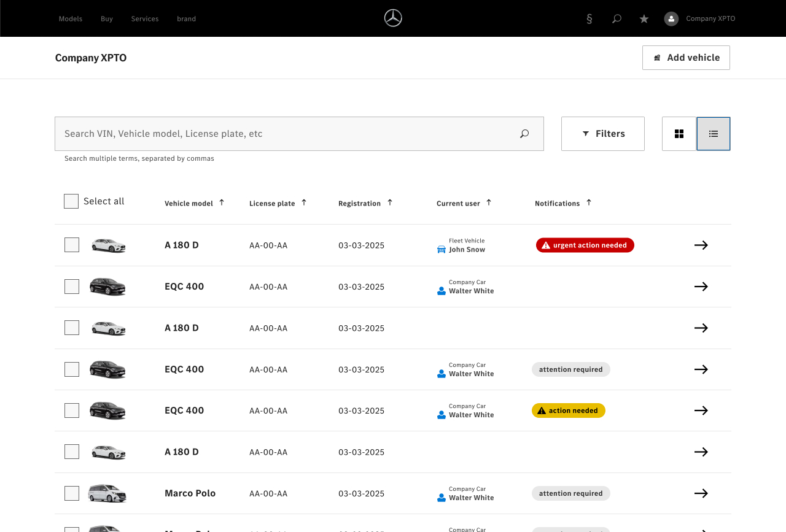
Task: Check the Select all checkbox
Action: point(71,201)
